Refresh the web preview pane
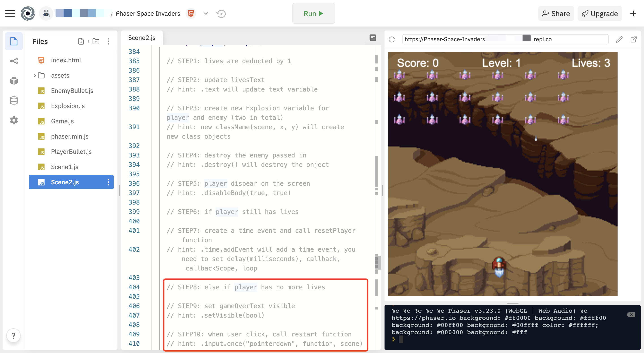Image resolution: width=644 pixels, height=353 pixels. (x=392, y=39)
